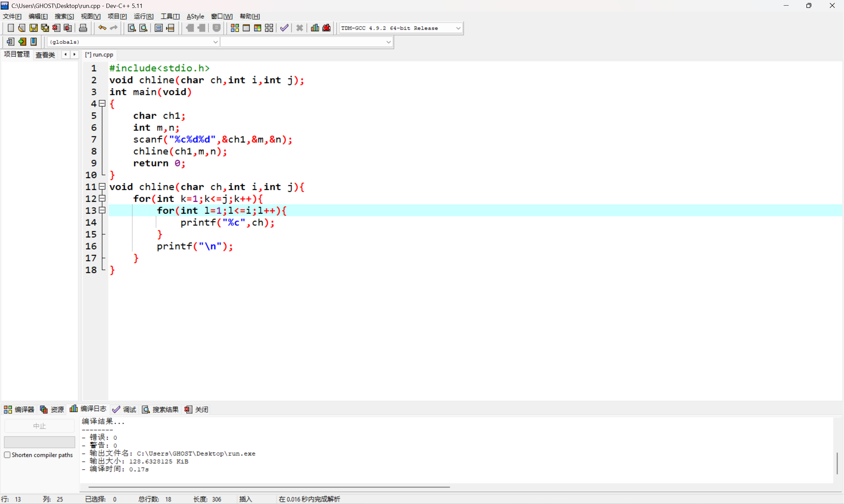Viewport: 844px width, 504px height.
Task: Switch to the 调试 debug tab
Action: click(124, 409)
